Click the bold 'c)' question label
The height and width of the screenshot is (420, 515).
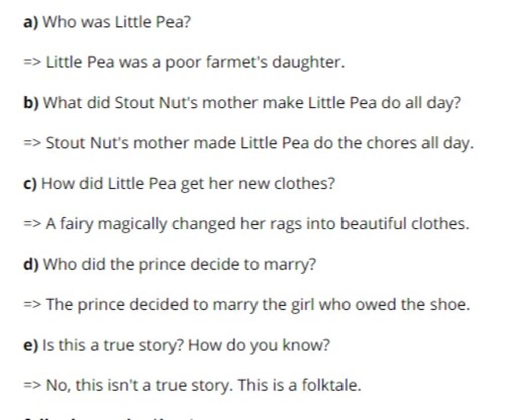30,184
